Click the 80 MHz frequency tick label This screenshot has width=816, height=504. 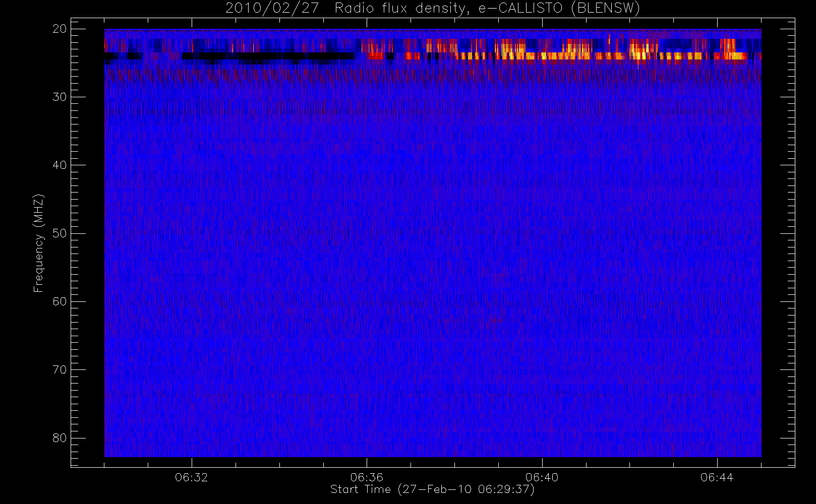tap(60, 437)
